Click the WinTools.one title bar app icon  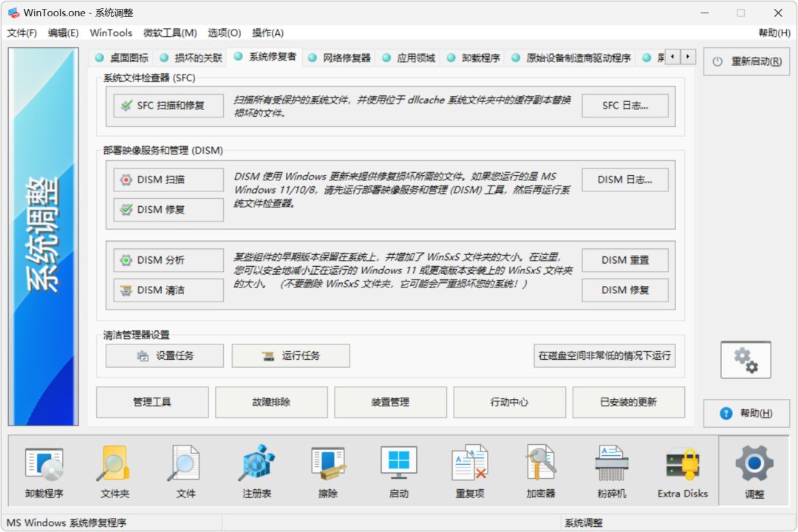click(x=13, y=13)
